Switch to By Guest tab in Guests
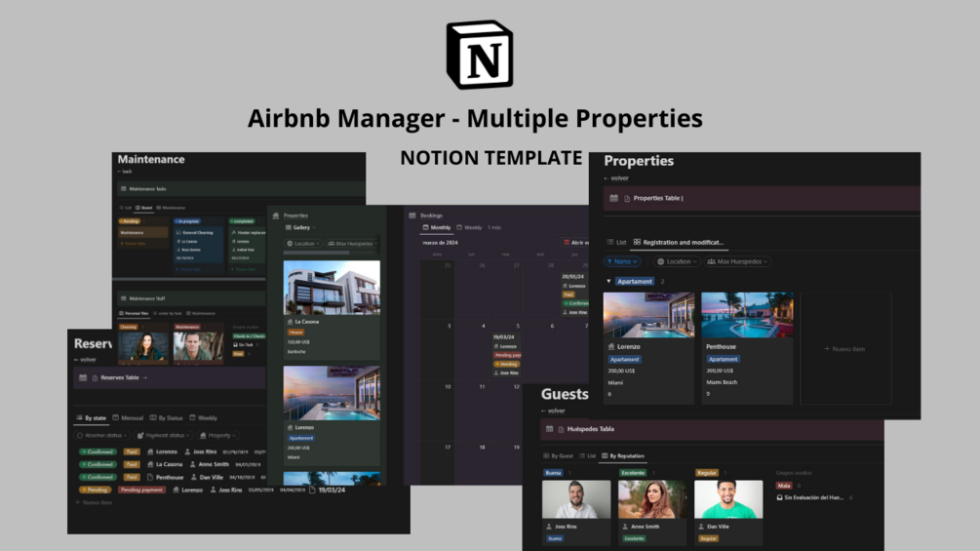The image size is (980, 551). pos(558,456)
